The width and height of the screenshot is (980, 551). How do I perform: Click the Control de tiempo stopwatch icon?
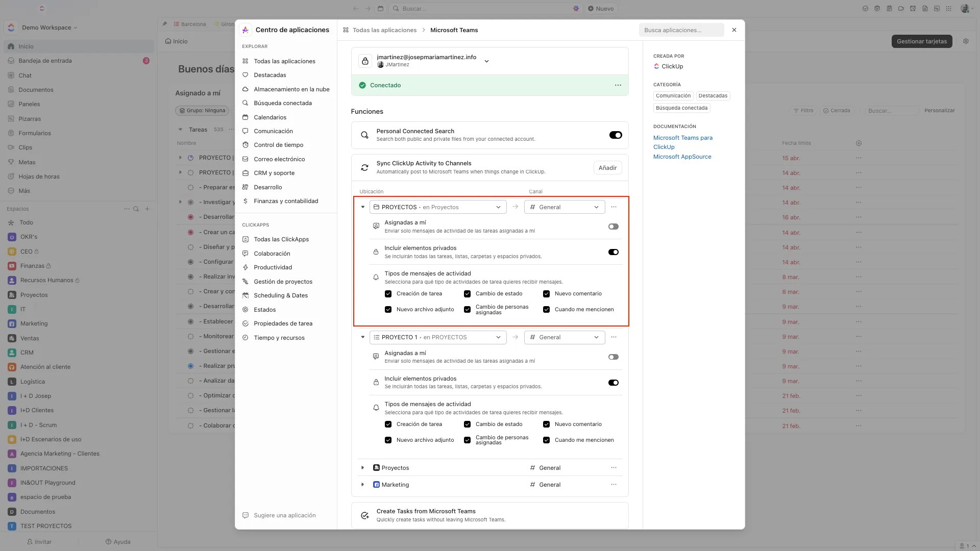(x=246, y=145)
